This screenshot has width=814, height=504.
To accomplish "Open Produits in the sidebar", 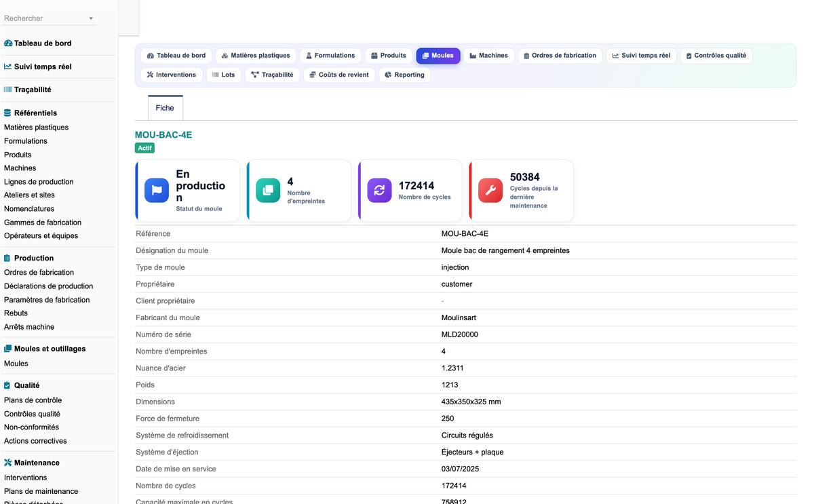I will pos(18,155).
